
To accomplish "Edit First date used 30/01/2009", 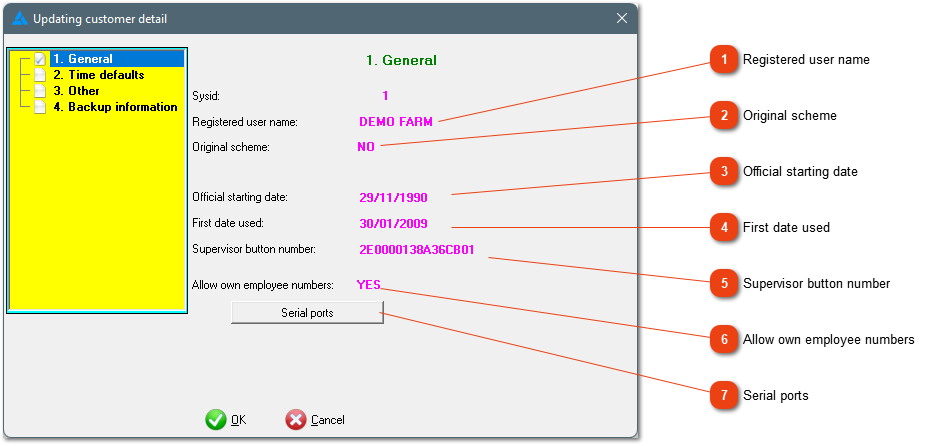I will 394,224.
